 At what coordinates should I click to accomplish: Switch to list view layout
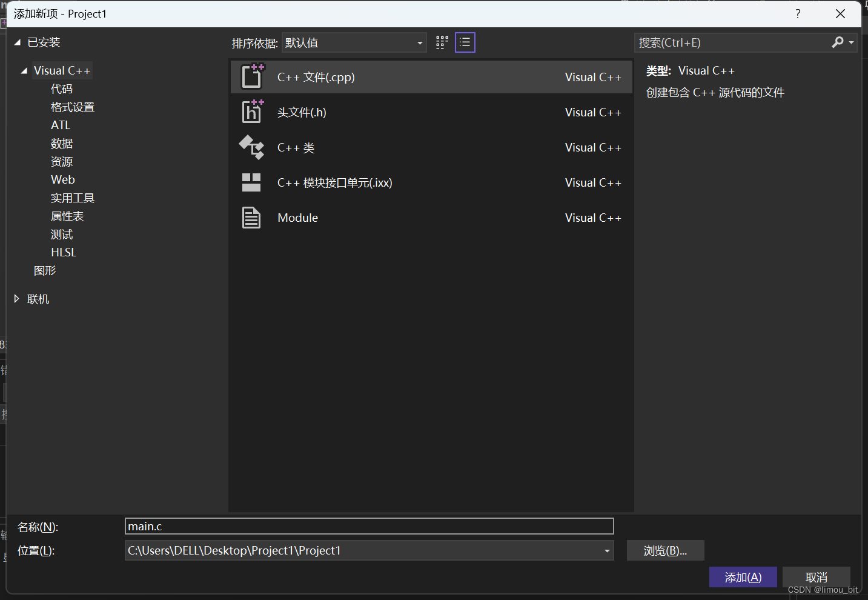click(x=465, y=42)
